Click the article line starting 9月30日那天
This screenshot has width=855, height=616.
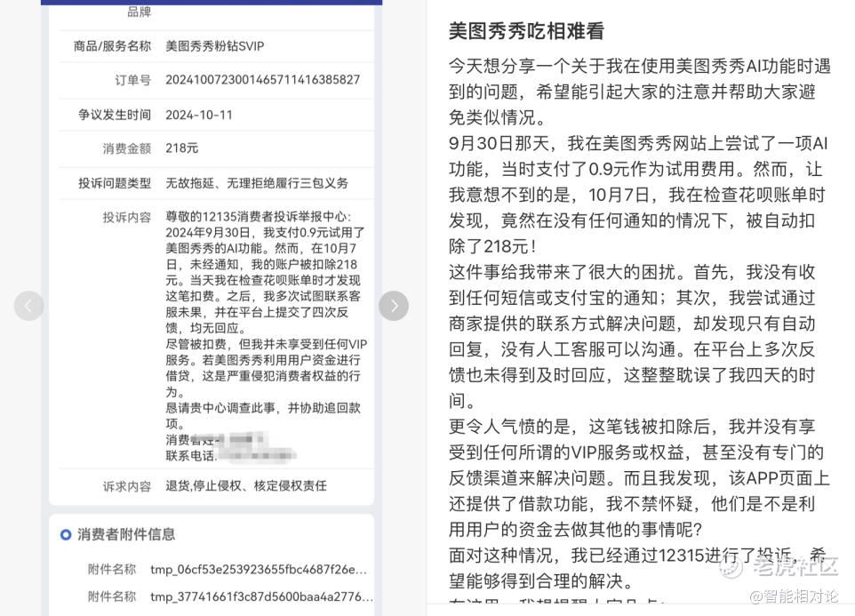[x=638, y=143]
